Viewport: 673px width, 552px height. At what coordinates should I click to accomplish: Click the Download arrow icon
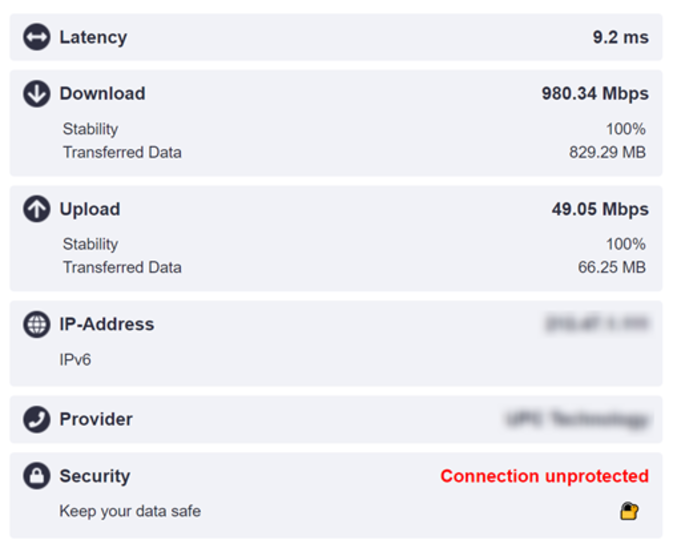click(36, 93)
